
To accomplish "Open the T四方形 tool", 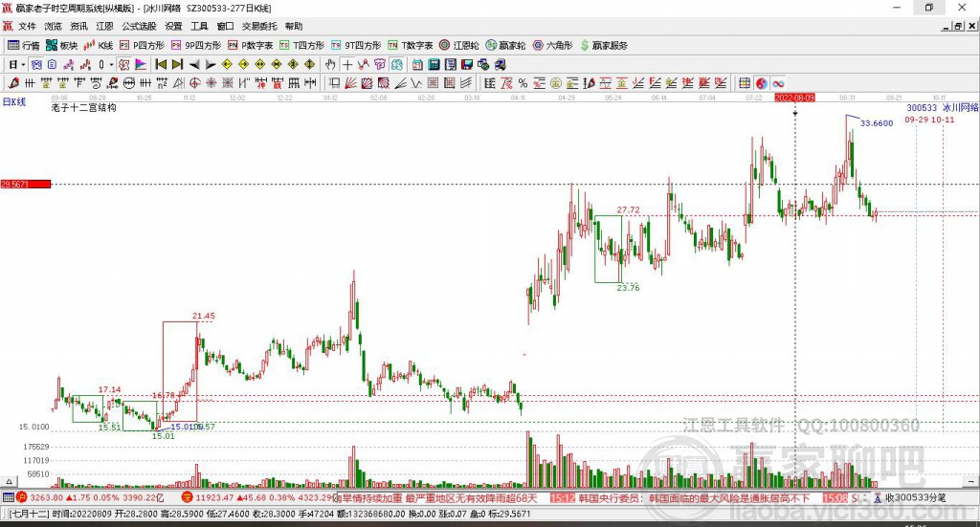I will point(302,45).
